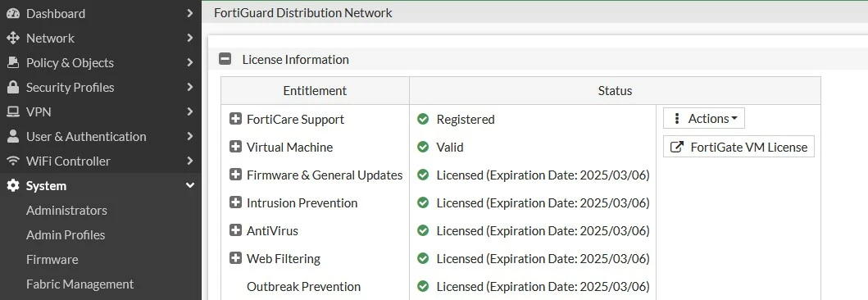
Task: Click the WiFi Controller signal icon
Action: coord(13,161)
